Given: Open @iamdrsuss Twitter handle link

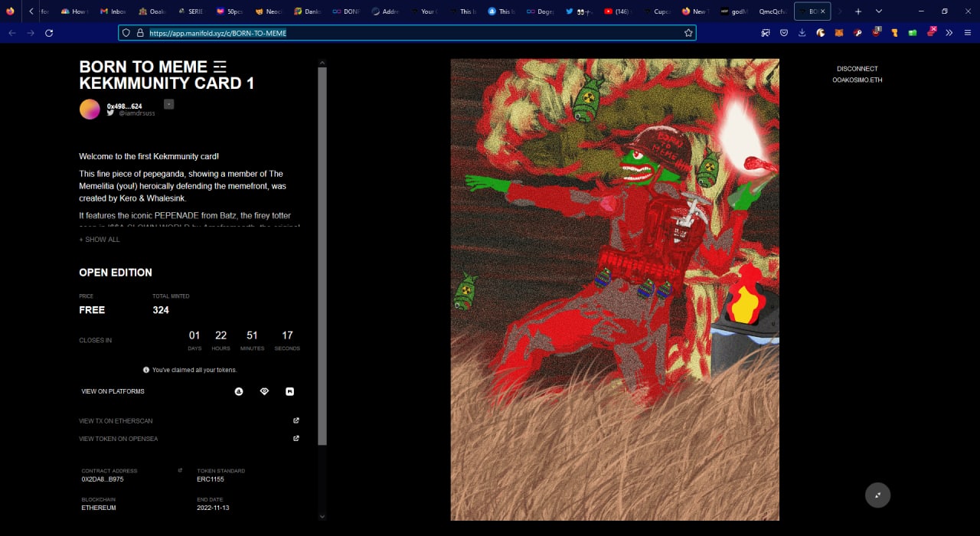Looking at the screenshot, I should pyautogui.click(x=137, y=113).
